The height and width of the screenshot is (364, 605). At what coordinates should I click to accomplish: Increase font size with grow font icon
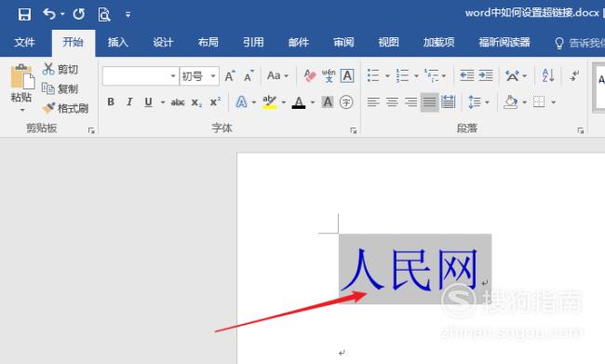pyautogui.click(x=230, y=75)
